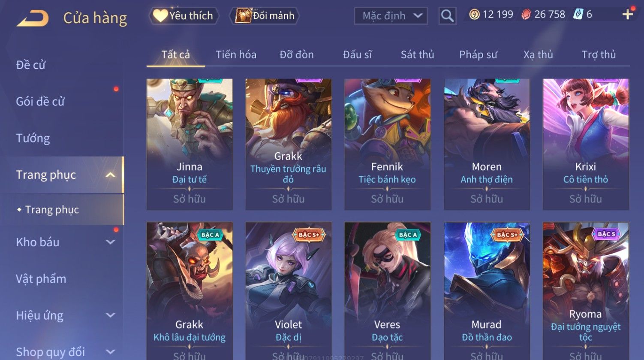Open Gói đề cử in sidebar
644x360 pixels.
[40, 102]
